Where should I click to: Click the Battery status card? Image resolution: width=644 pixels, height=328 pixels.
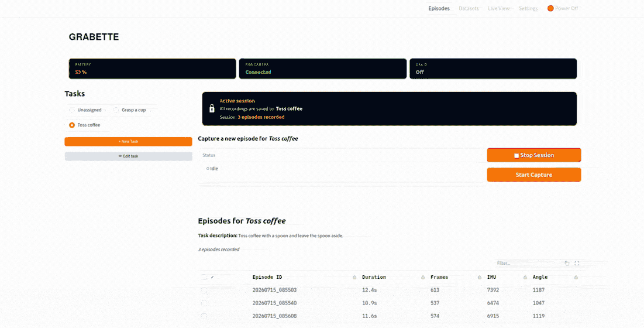coord(153,69)
